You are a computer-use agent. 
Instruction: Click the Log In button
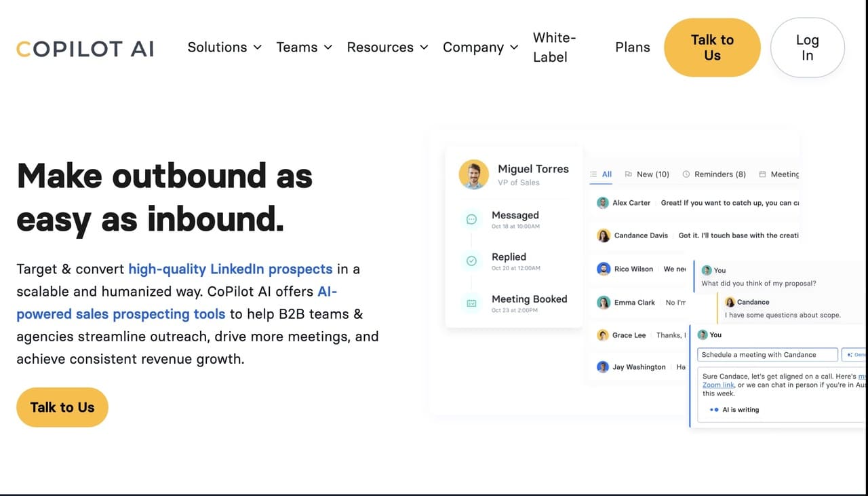tap(806, 47)
